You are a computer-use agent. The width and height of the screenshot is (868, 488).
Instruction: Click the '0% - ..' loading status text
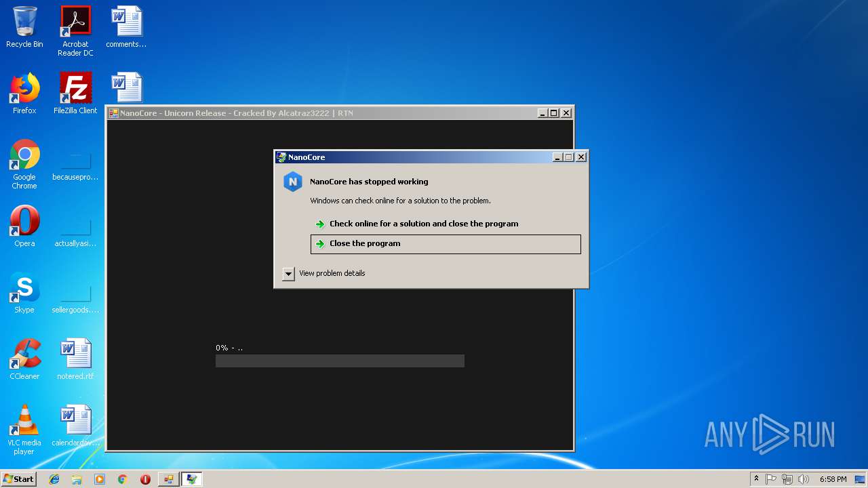pyautogui.click(x=229, y=348)
